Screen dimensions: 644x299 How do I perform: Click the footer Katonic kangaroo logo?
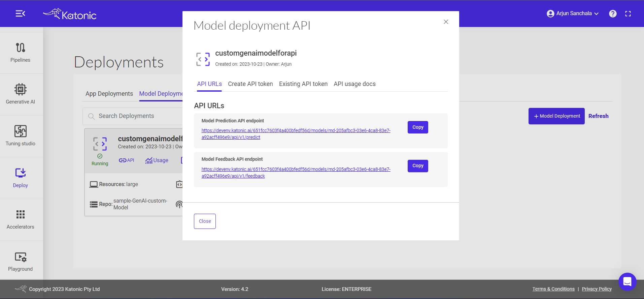tap(21, 289)
